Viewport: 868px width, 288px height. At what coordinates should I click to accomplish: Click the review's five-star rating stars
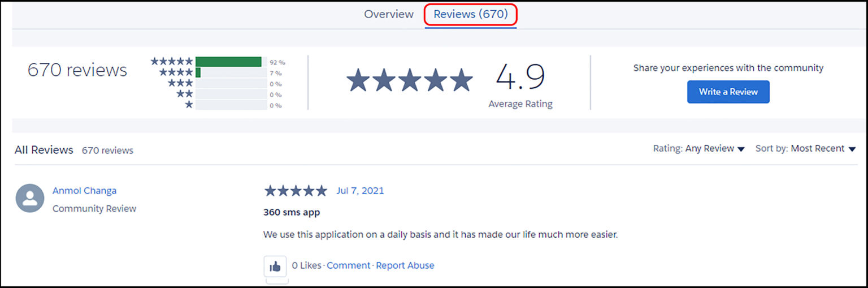pos(296,191)
